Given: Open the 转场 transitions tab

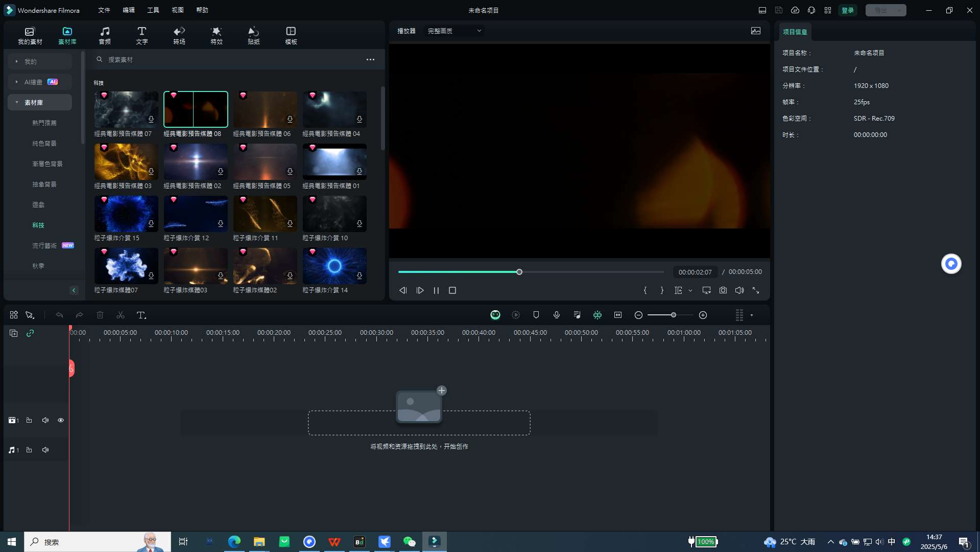Looking at the screenshot, I should point(179,36).
